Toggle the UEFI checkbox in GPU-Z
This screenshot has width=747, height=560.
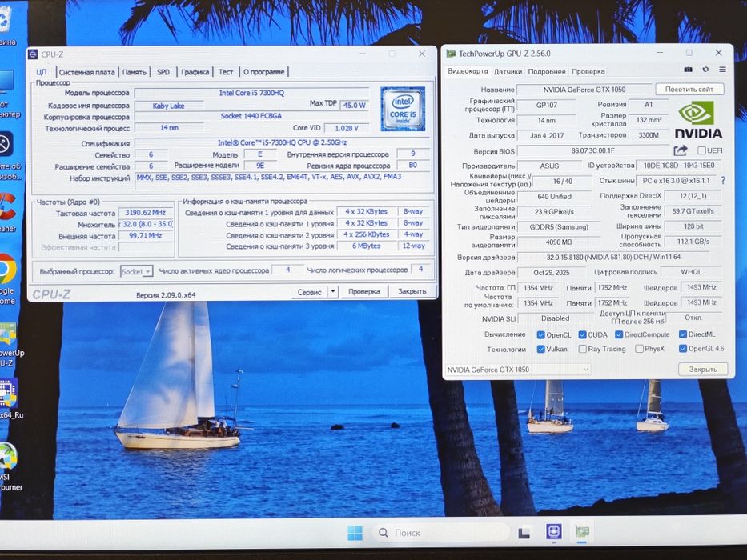click(701, 150)
